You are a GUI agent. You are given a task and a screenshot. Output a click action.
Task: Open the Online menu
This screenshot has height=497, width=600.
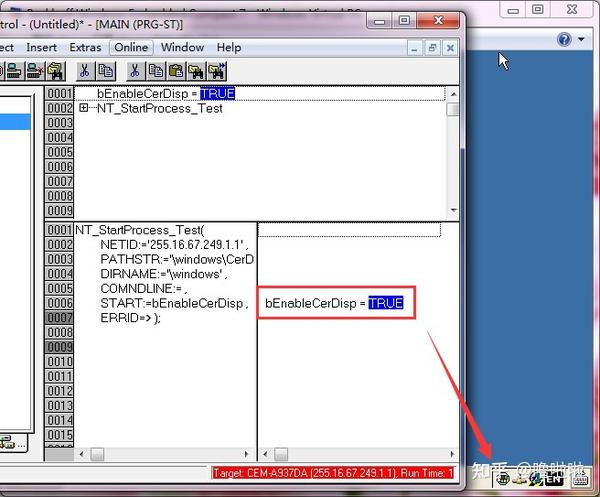[131, 47]
